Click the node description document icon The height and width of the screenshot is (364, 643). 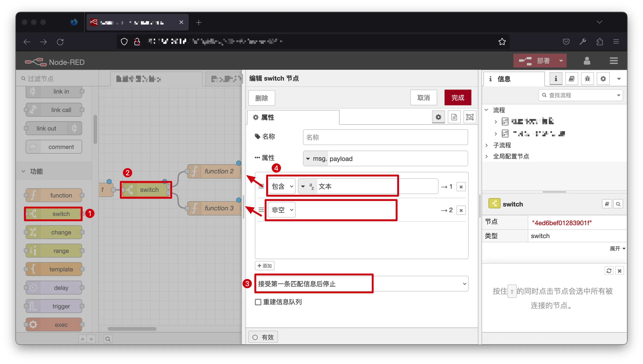point(454,117)
